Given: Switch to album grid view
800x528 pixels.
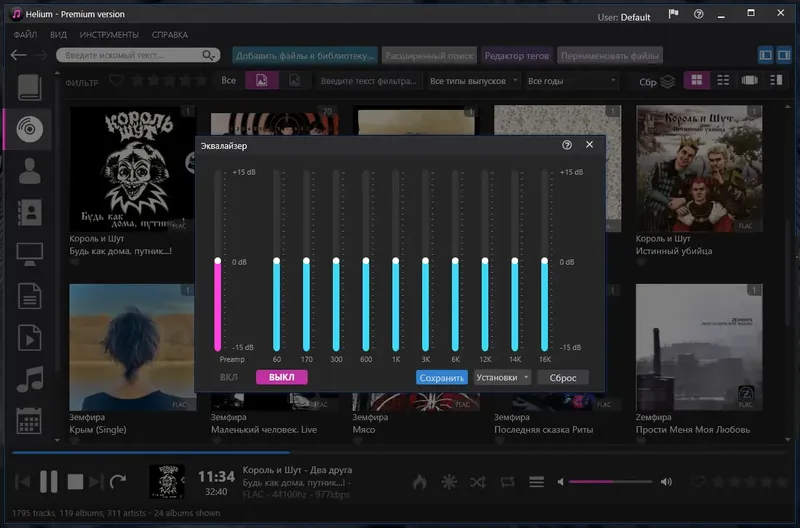Looking at the screenshot, I should [697, 80].
